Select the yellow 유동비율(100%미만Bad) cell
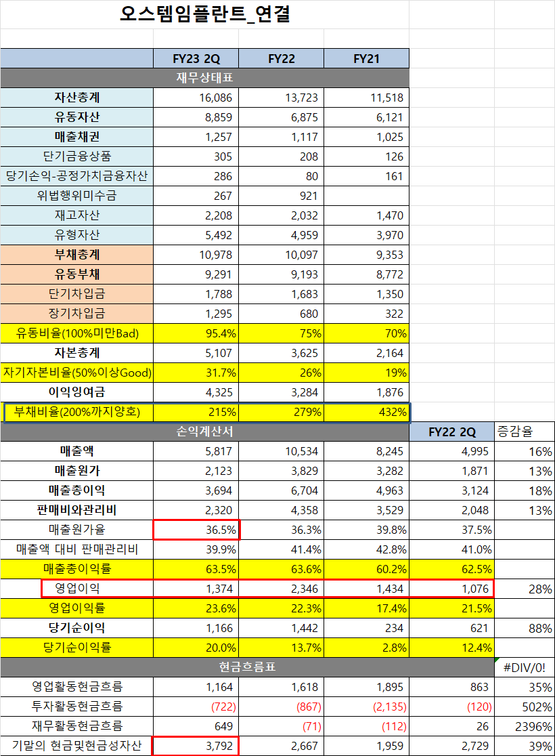Screen dimensions: 555x756 pyautogui.click(x=76, y=333)
